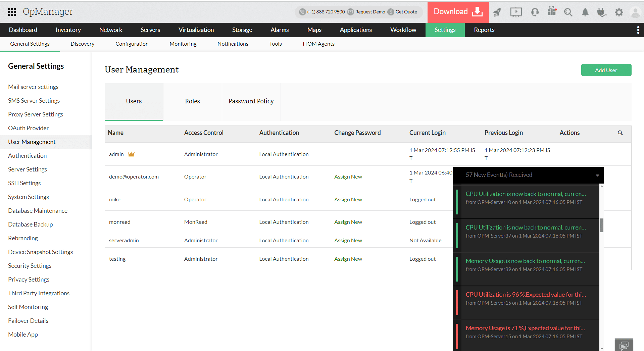Open the alarm bell notifications icon
The image size is (644, 351).
click(585, 12)
